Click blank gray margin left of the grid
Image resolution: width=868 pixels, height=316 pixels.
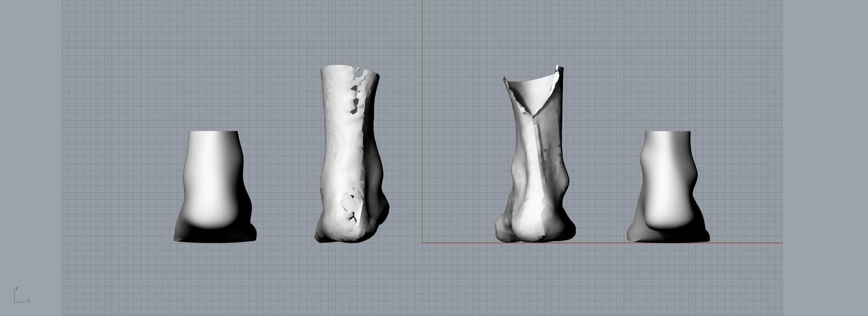[x=31, y=158]
